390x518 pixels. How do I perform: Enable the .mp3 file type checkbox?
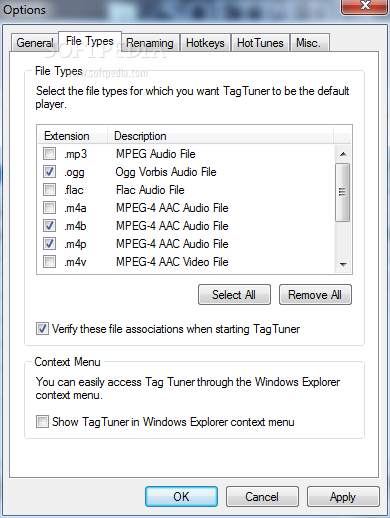point(49,154)
